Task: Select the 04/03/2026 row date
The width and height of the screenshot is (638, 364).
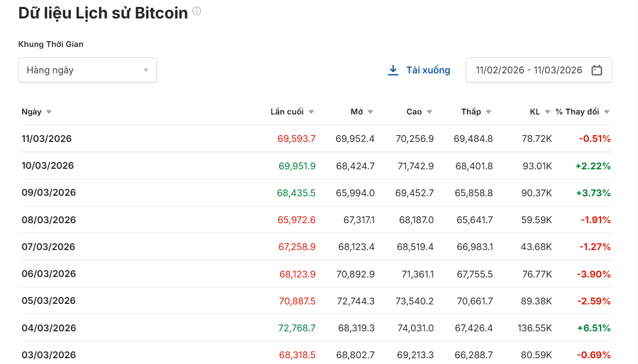Action: coord(49,328)
